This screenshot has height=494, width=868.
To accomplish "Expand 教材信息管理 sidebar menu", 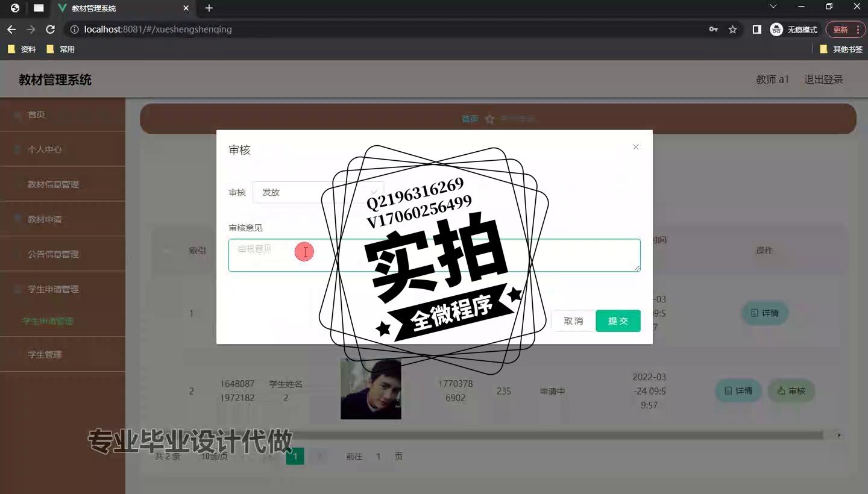I will pyautogui.click(x=63, y=184).
